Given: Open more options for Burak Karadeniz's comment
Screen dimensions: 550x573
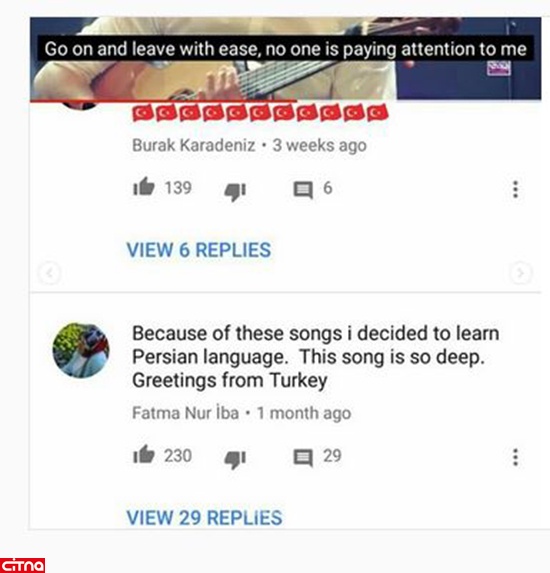Looking at the screenshot, I should pos(515,189).
